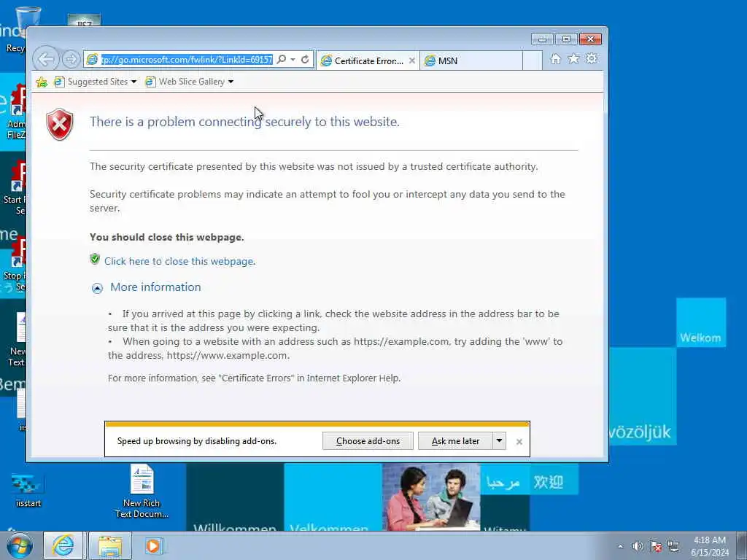Open the address bar autocomplete dropdown arrow
The height and width of the screenshot is (560, 747).
(x=293, y=60)
